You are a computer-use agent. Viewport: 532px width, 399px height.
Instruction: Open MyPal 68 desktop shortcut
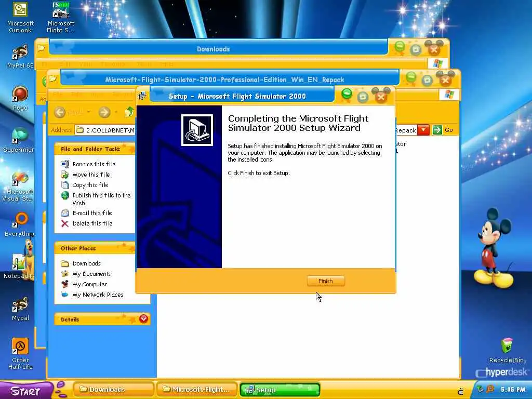tap(20, 56)
